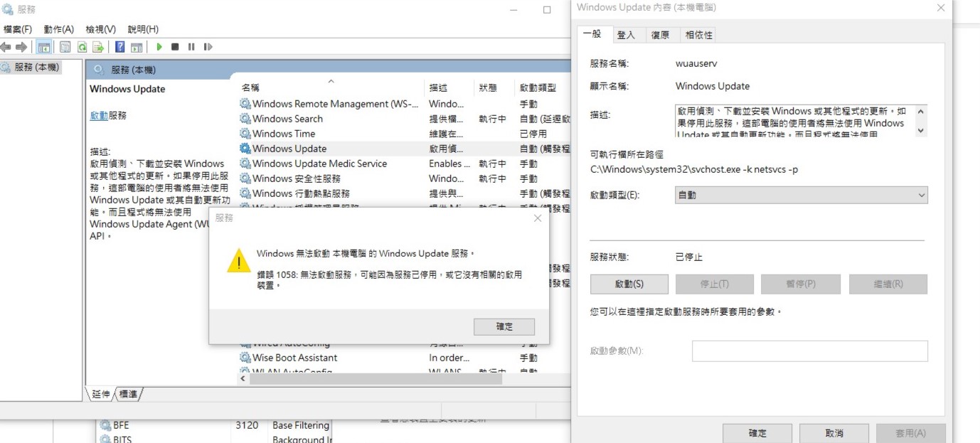The height and width of the screenshot is (443, 980).
Task: Switch to the 延伸 view tab
Action: tap(101, 394)
